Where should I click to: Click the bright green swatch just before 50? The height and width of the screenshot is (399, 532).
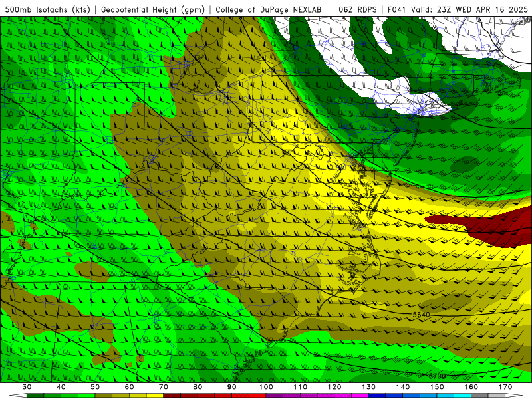point(86,396)
